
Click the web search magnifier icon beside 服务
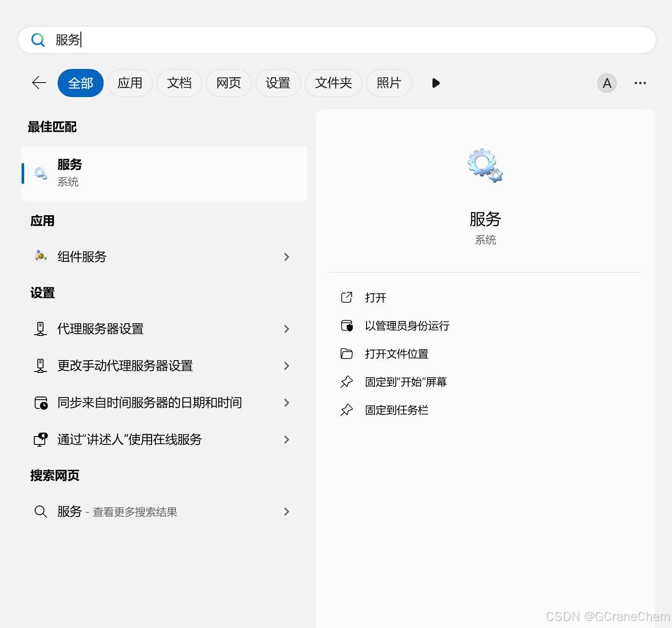click(x=41, y=512)
